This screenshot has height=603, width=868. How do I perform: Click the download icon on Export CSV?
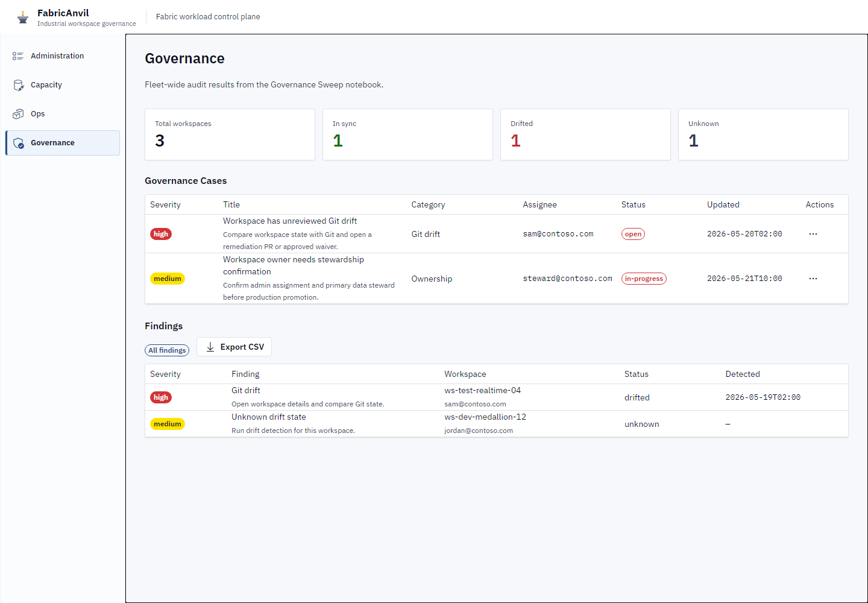tap(210, 347)
